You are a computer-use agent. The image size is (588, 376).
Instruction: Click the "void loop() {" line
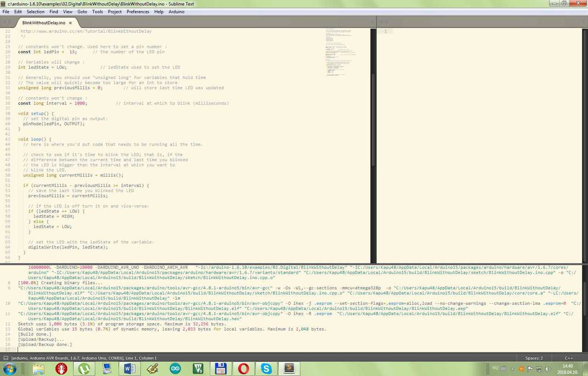(34, 139)
